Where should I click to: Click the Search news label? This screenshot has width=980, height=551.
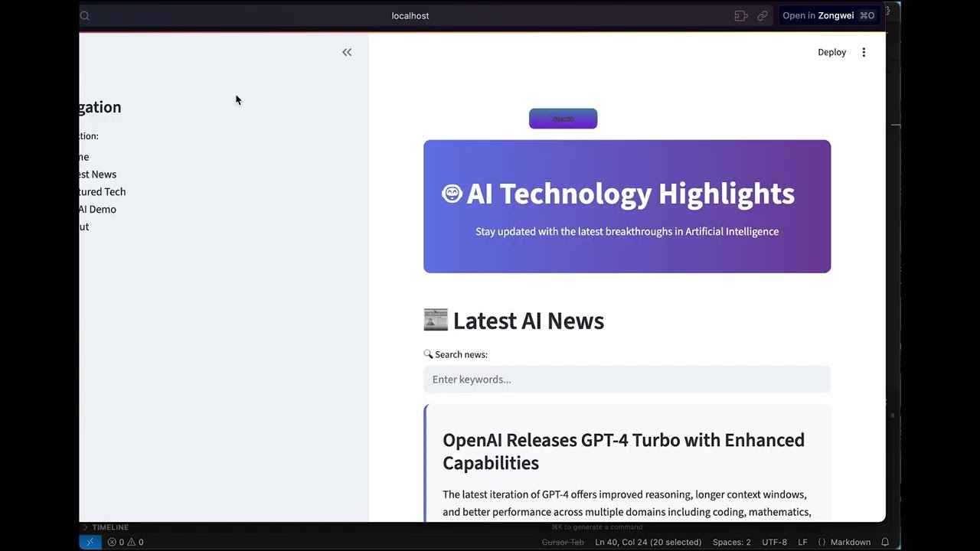pos(461,354)
